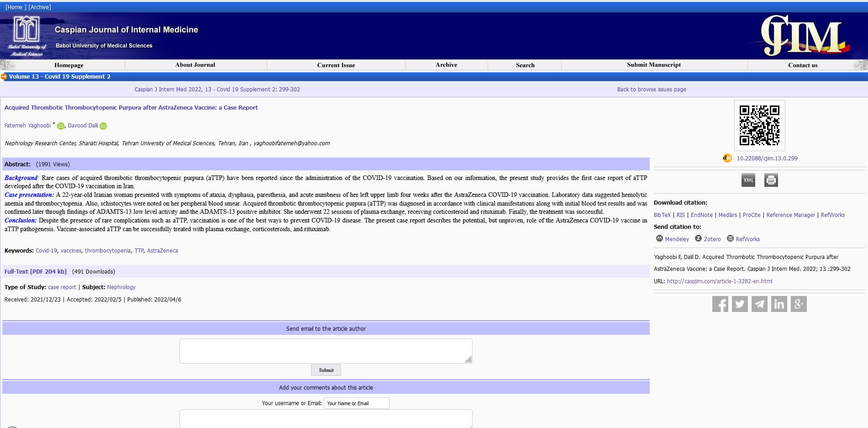The height and width of the screenshot is (428, 868).
Task: Download citation in BibTeX format
Action: (662, 215)
